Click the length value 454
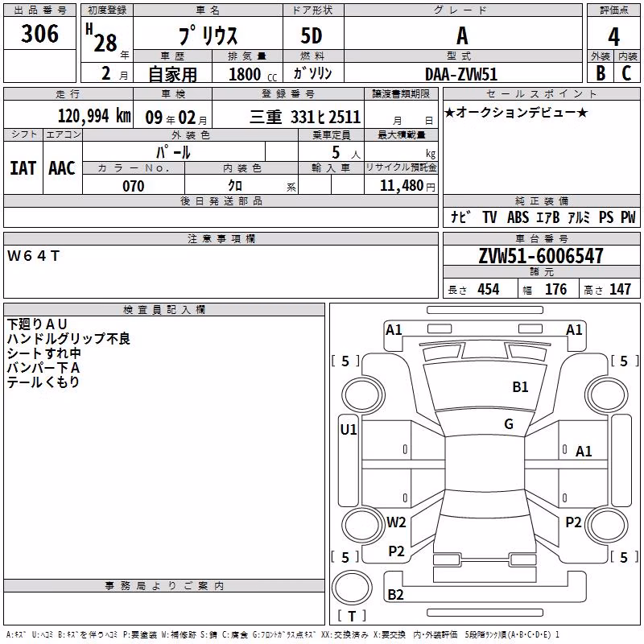Viewport: 644px width, 644px height. coord(489,289)
